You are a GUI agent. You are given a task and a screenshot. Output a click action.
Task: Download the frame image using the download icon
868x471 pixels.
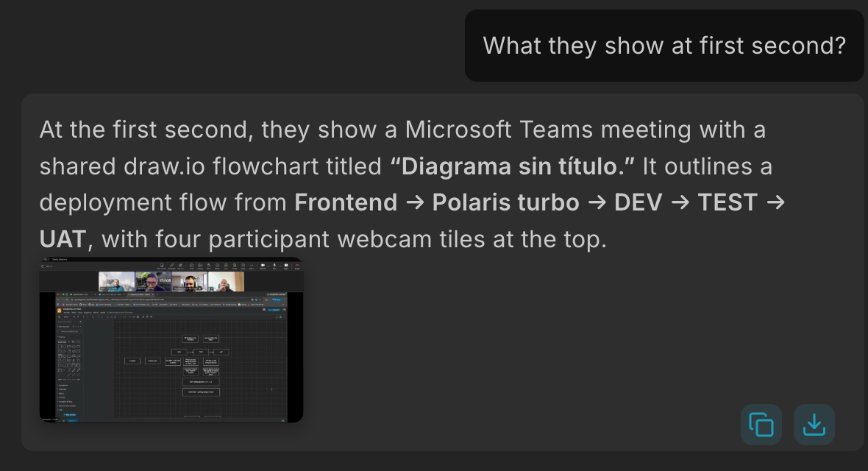(x=814, y=425)
